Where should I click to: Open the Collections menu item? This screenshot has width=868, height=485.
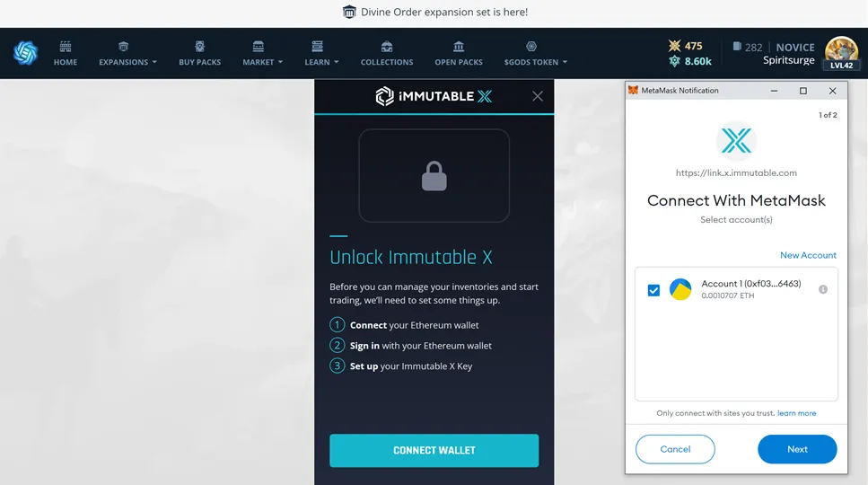click(x=387, y=62)
